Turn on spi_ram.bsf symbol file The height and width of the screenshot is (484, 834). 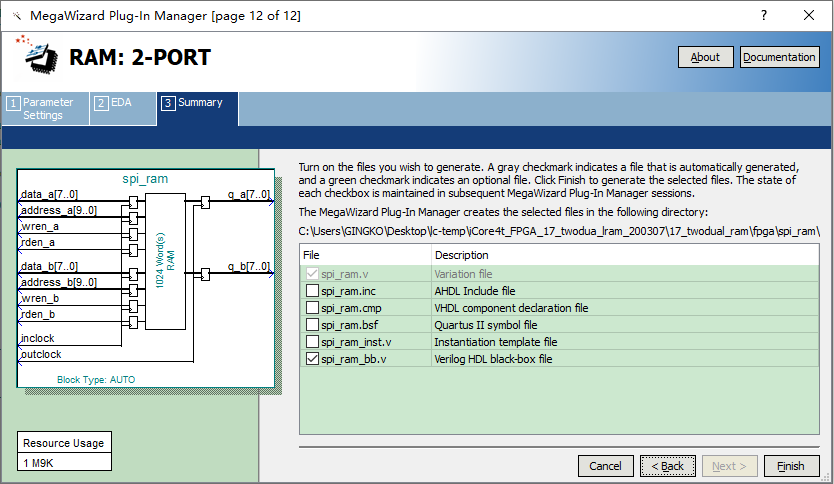313,324
